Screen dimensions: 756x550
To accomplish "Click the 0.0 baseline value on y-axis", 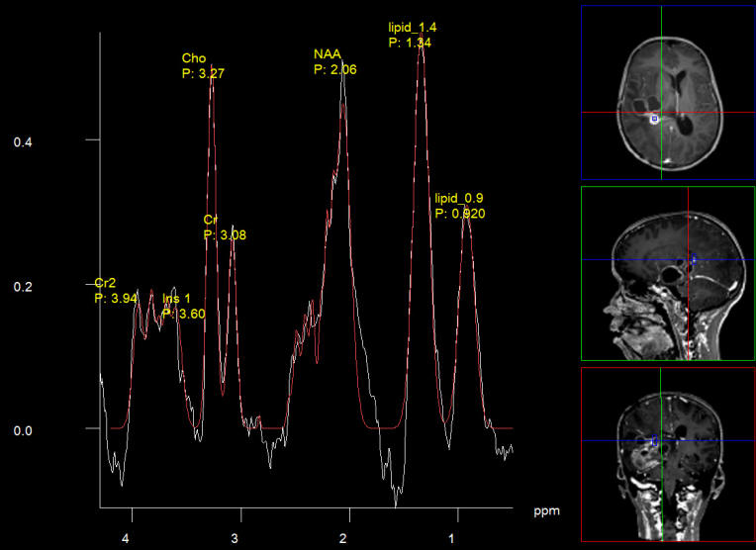I will (x=23, y=431).
